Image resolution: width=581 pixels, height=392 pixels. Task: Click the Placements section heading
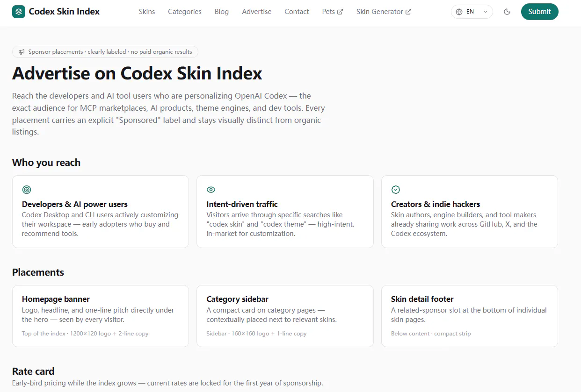(38, 272)
